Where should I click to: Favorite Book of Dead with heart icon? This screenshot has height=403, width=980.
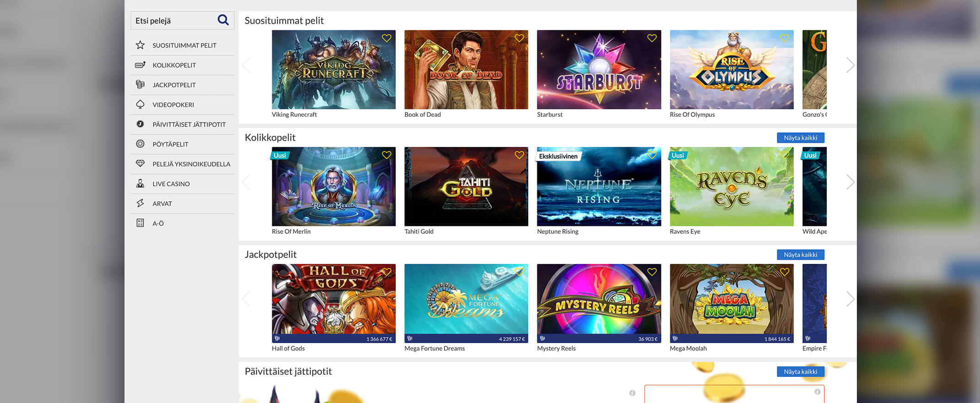(519, 38)
